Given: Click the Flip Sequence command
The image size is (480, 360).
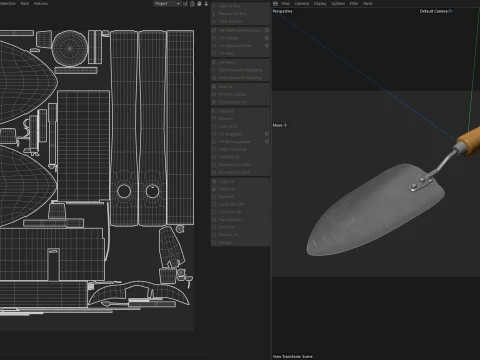Looking at the screenshot, I should [240, 220].
